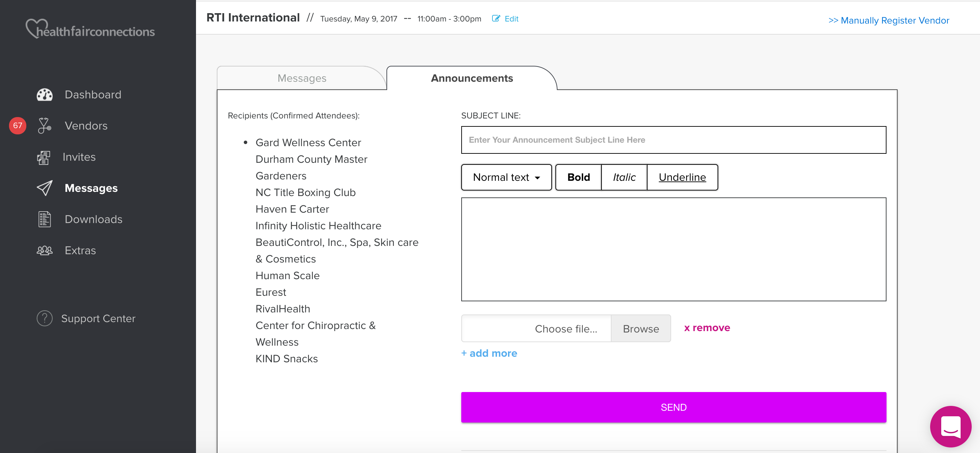
Task: Click recipient RivalHealth
Action: pyautogui.click(x=283, y=309)
